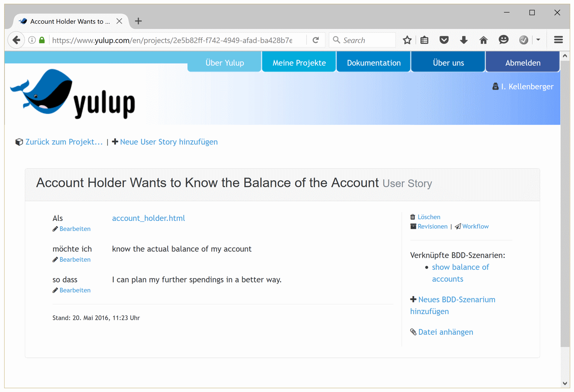The height and width of the screenshot is (392, 574).
Task: Go back with the browser back arrow
Action: point(16,40)
